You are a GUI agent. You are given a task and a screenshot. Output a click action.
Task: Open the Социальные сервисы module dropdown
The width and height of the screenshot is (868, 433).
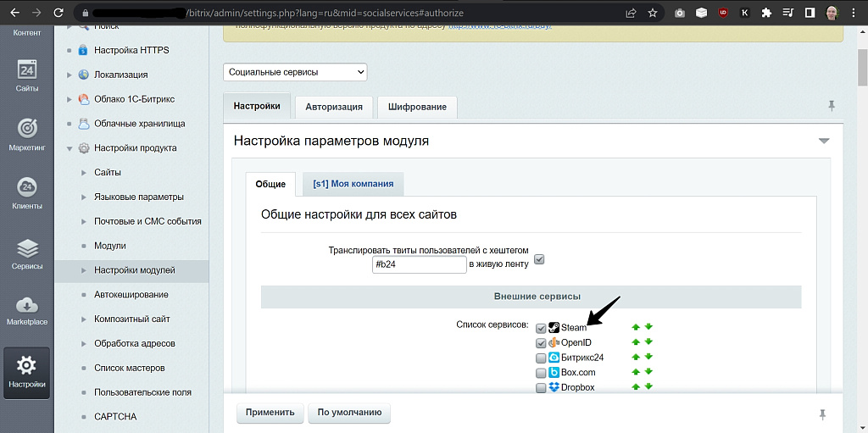tap(295, 73)
